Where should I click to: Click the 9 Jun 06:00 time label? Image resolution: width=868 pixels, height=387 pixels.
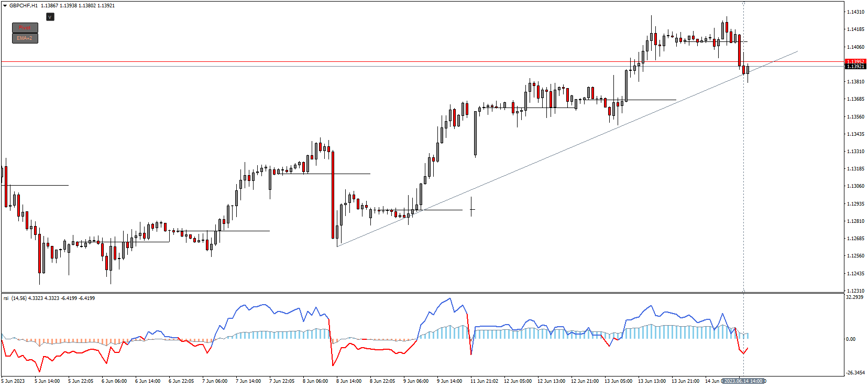[416, 381]
